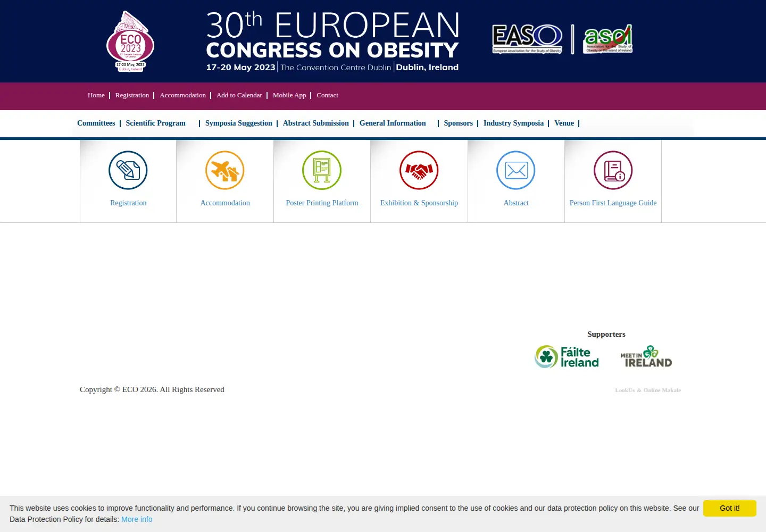Follow the Exhibition & Sponsorship text link
This screenshot has height=532, width=766.
pyautogui.click(x=419, y=203)
